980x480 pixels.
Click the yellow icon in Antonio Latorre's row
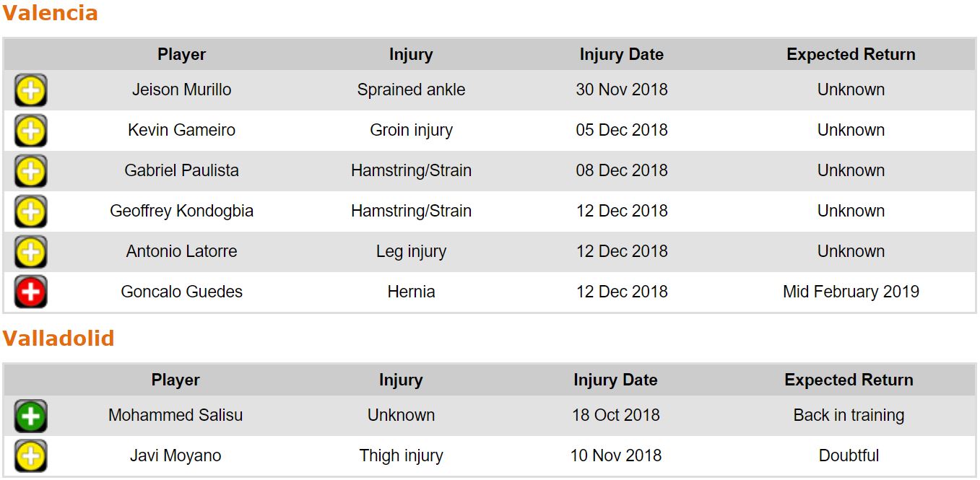(30, 253)
